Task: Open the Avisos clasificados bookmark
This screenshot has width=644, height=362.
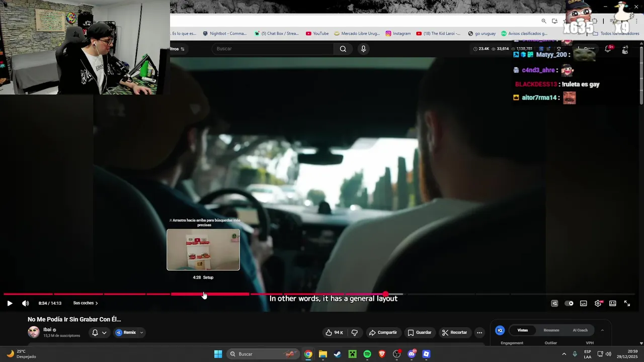Action: (524, 34)
